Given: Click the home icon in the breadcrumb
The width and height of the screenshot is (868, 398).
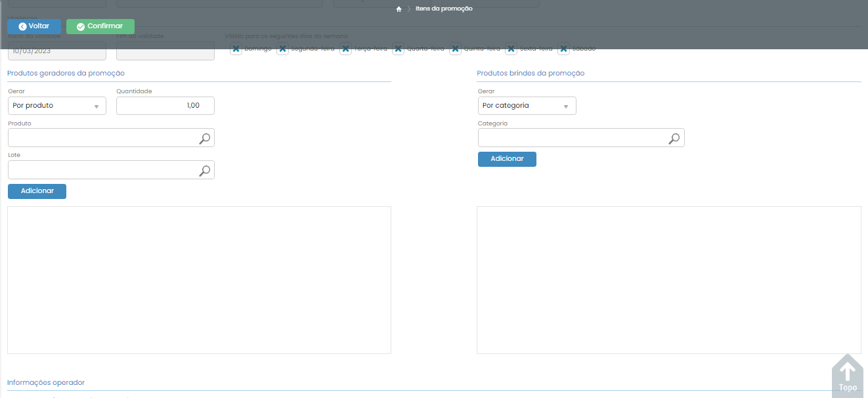Looking at the screenshot, I should 399,9.
